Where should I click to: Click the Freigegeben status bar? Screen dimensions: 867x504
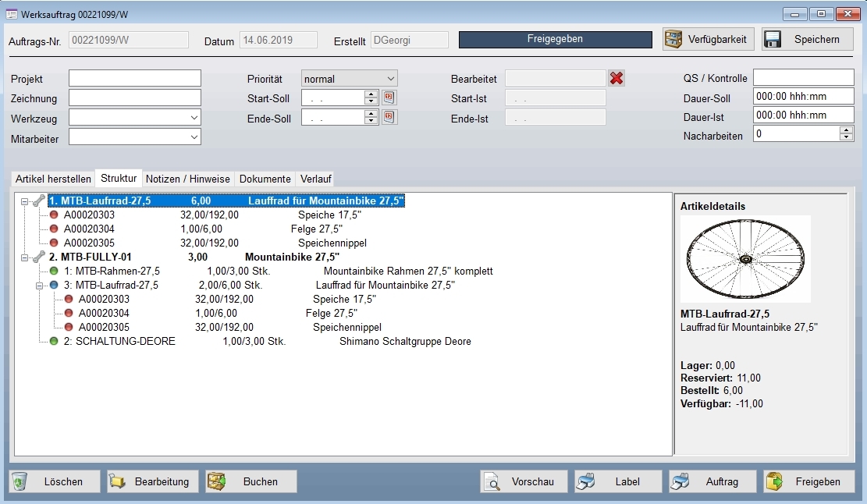tap(555, 39)
